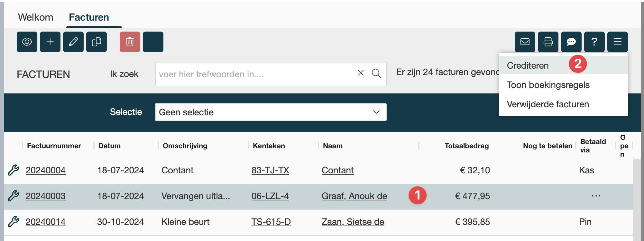The image size is (644, 241).
Task: Select 'Toon boekingsregels' menu entry
Action: click(548, 85)
